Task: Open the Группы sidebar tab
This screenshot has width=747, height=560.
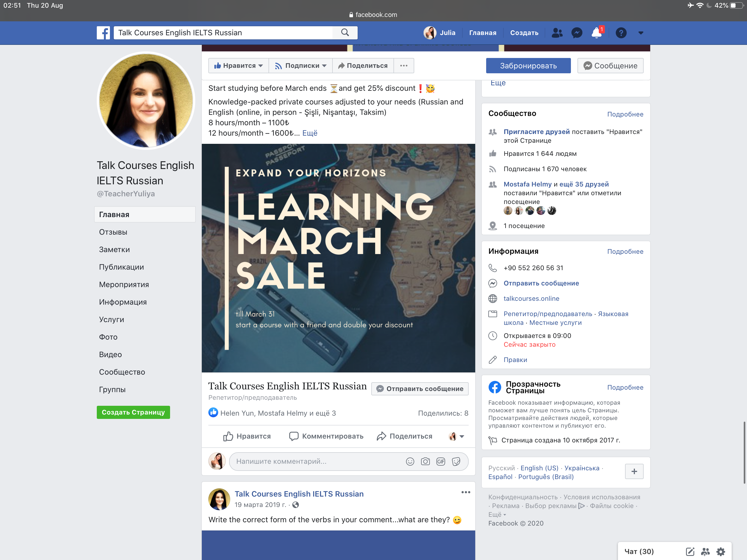Action: 112,390
